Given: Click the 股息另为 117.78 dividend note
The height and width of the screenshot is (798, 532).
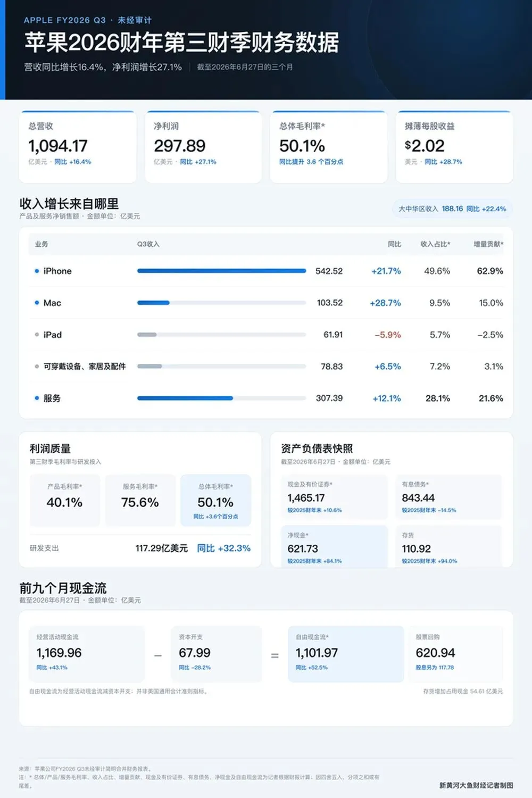Looking at the screenshot, I should click(435, 668).
